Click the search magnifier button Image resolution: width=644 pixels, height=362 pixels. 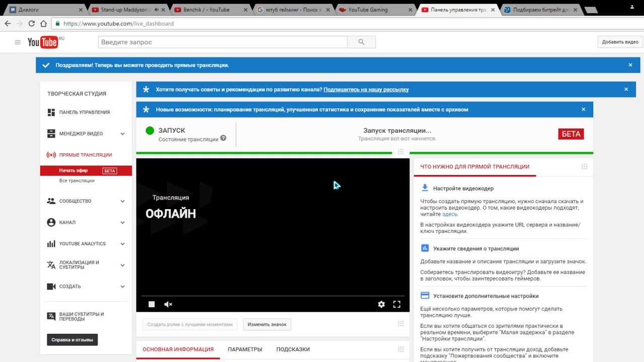[x=361, y=42]
